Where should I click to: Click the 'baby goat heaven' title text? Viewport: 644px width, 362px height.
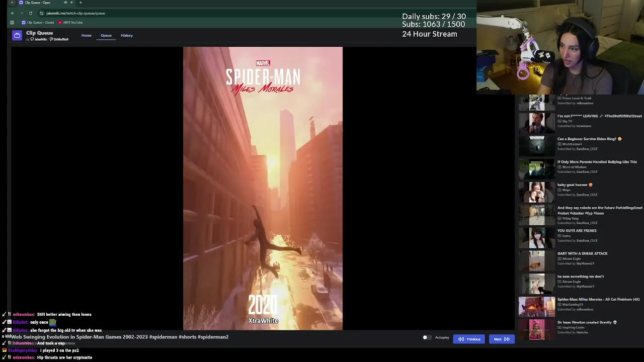click(x=575, y=185)
